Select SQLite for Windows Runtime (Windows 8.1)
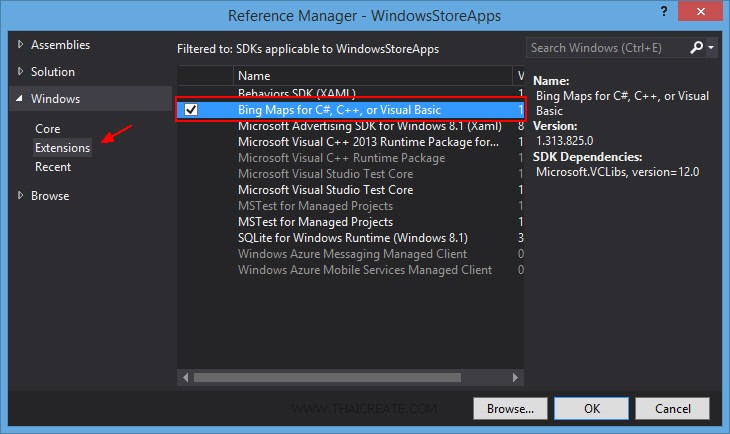 tap(350, 237)
